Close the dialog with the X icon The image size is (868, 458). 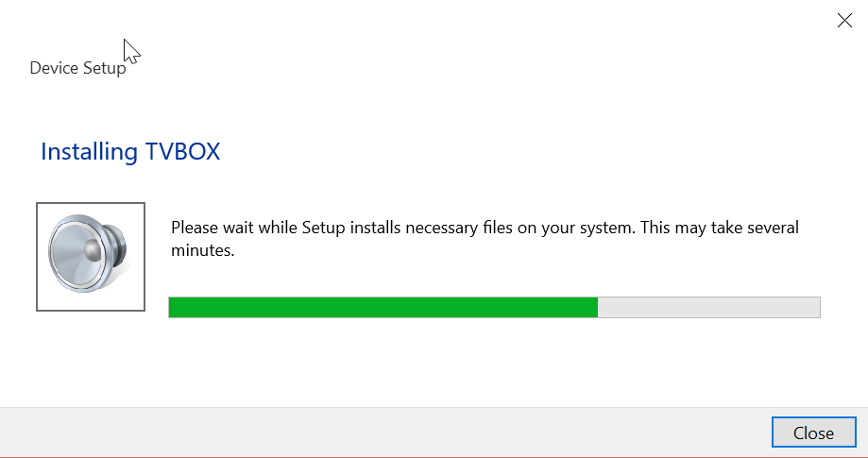coord(844,21)
